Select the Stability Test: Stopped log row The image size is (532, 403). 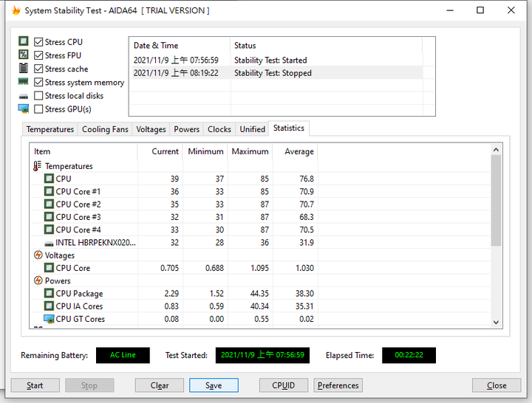coord(276,73)
